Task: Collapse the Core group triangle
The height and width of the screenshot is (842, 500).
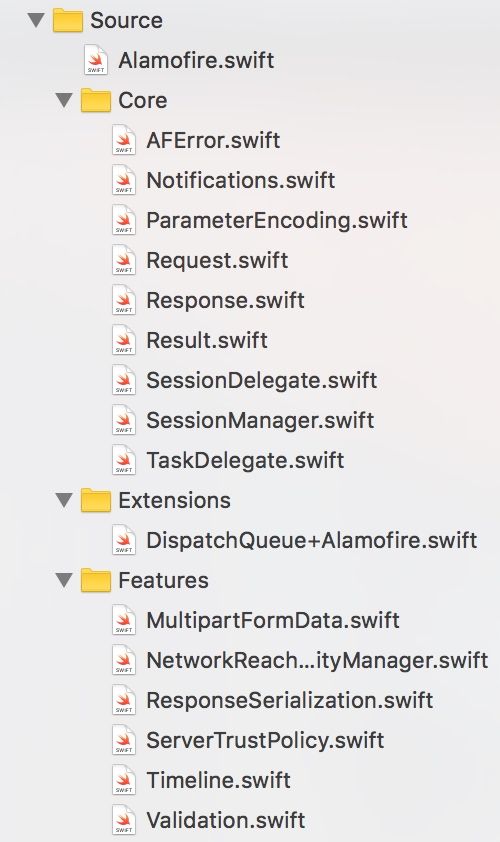Action: coord(64,100)
